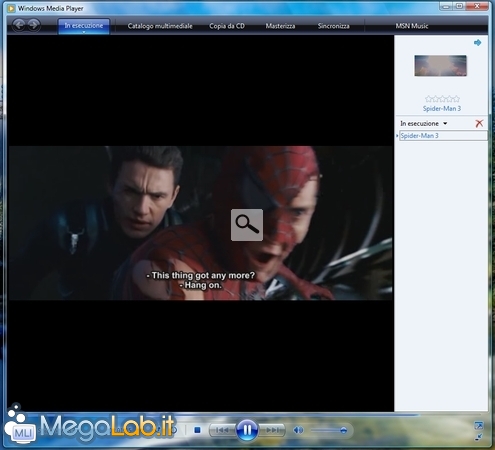Mute the audio with the speaker icon
Image resolution: width=495 pixels, height=450 pixels.
coord(298,430)
